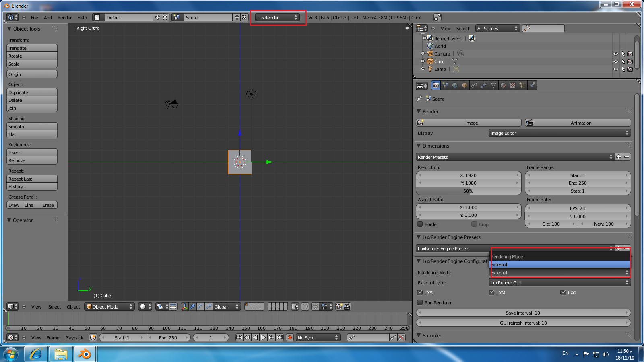Select the scale manipulator icon

coord(208,306)
